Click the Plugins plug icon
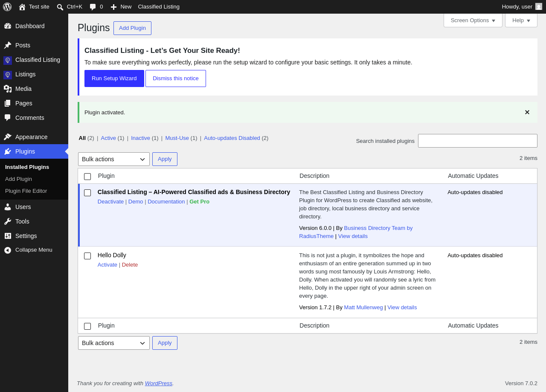Screen dimensions: 546x392 coord(8,151)
